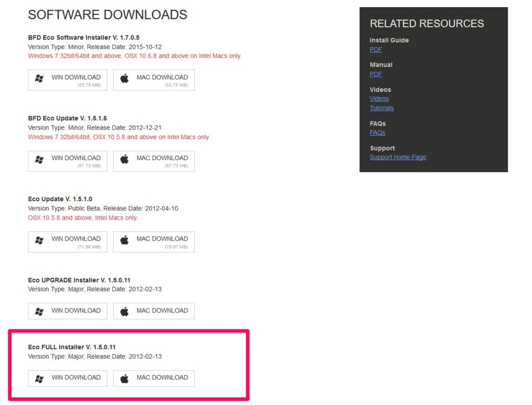
Task: Click Windows icon for Eco UPGRADE Installer
Action: point(39,311)
